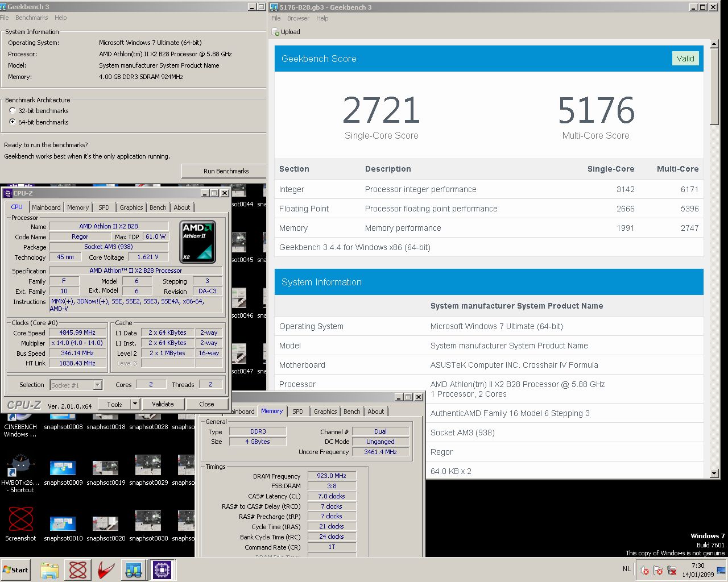Click the Upload toolbar button
The image size is (728, 582).
pos(286,32)
